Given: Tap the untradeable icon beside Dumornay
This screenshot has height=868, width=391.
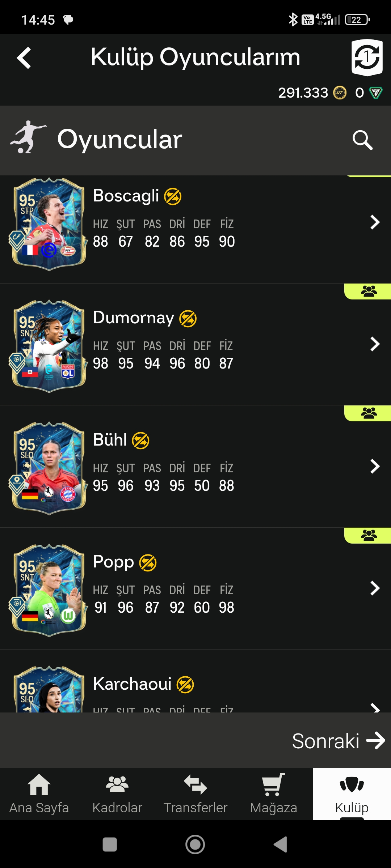Looking at the screenshot, I should pos(188,319).
